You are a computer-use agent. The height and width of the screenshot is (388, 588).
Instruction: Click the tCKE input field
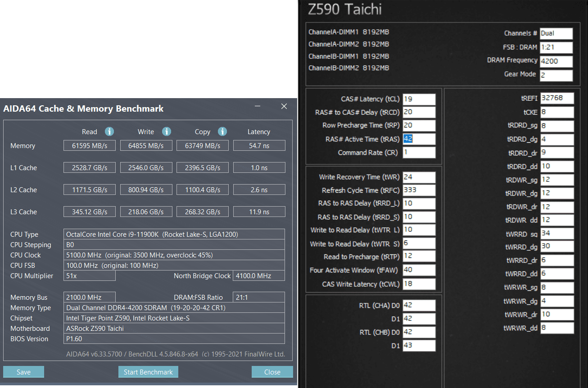pyautogui.click(x=557, y=112)
